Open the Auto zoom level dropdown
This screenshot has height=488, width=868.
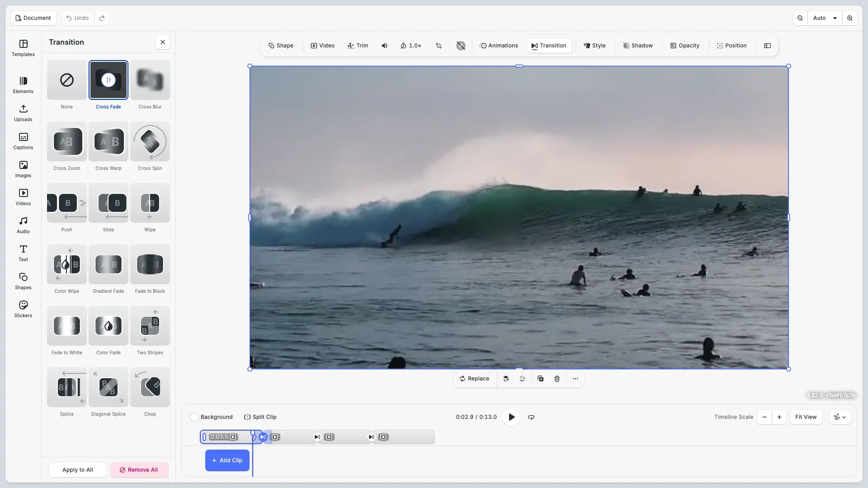(825, 18)
